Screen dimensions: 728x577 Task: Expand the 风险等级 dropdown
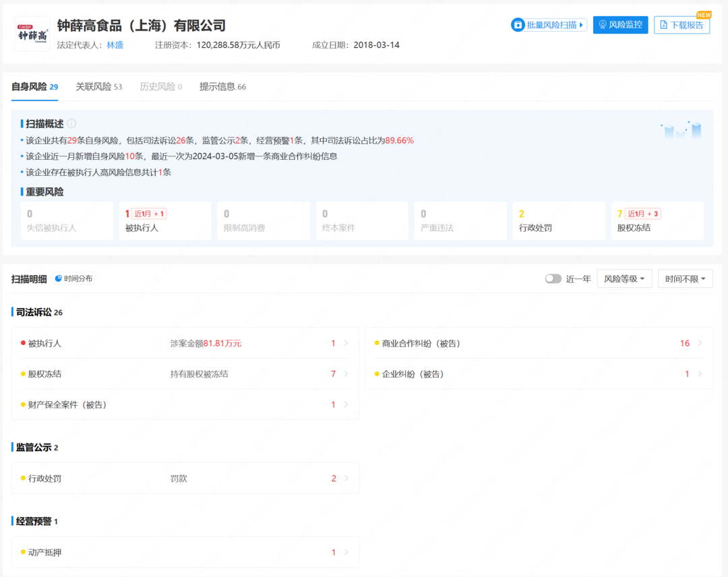click(624, 278)
